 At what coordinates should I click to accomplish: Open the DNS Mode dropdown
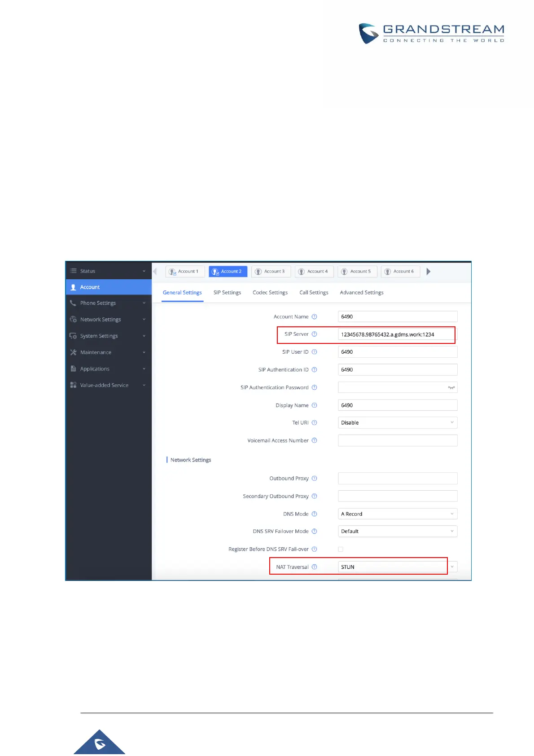tap(398, 514)
